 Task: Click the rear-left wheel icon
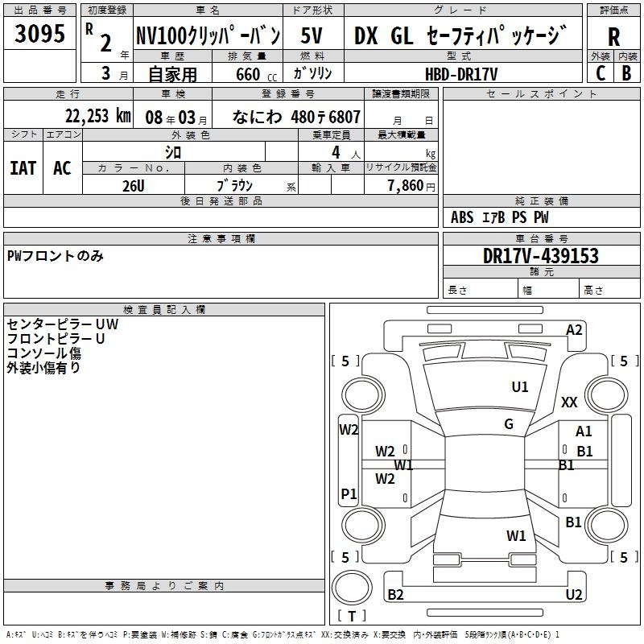coord(364,525)
